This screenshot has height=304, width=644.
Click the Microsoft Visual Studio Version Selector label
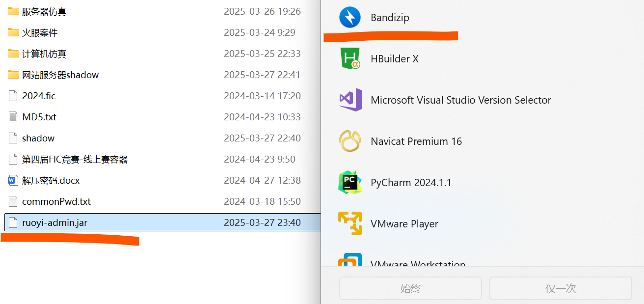tap(461, 100)
